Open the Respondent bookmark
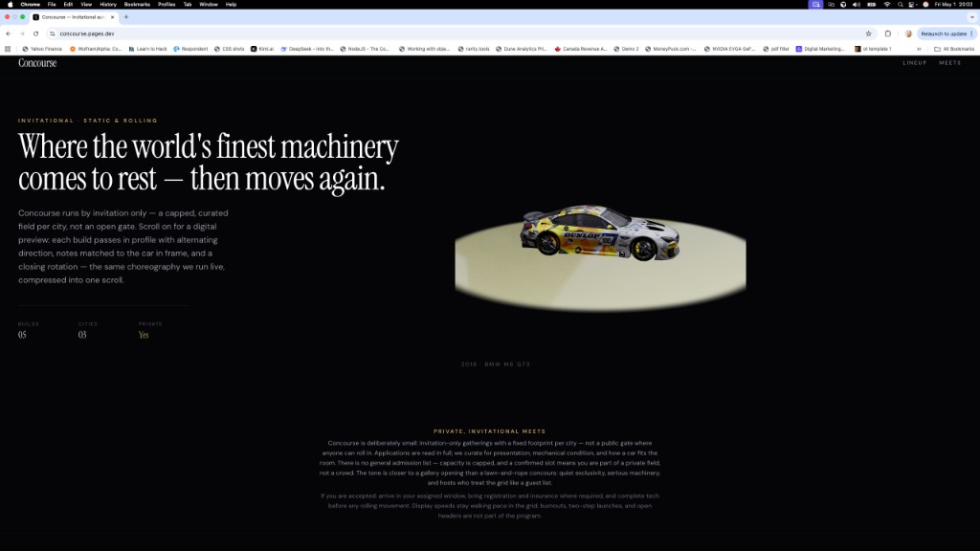The image size is (980, 551). [190, 49]
